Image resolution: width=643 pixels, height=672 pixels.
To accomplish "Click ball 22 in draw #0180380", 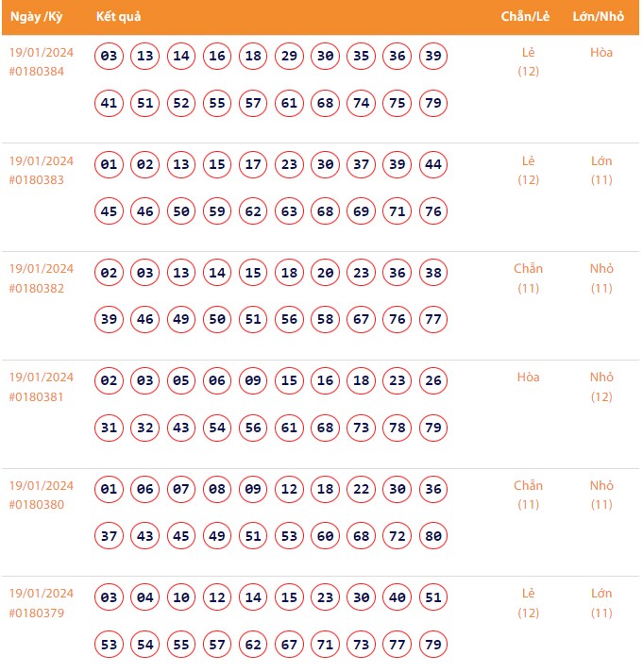I will coord(362,490).
